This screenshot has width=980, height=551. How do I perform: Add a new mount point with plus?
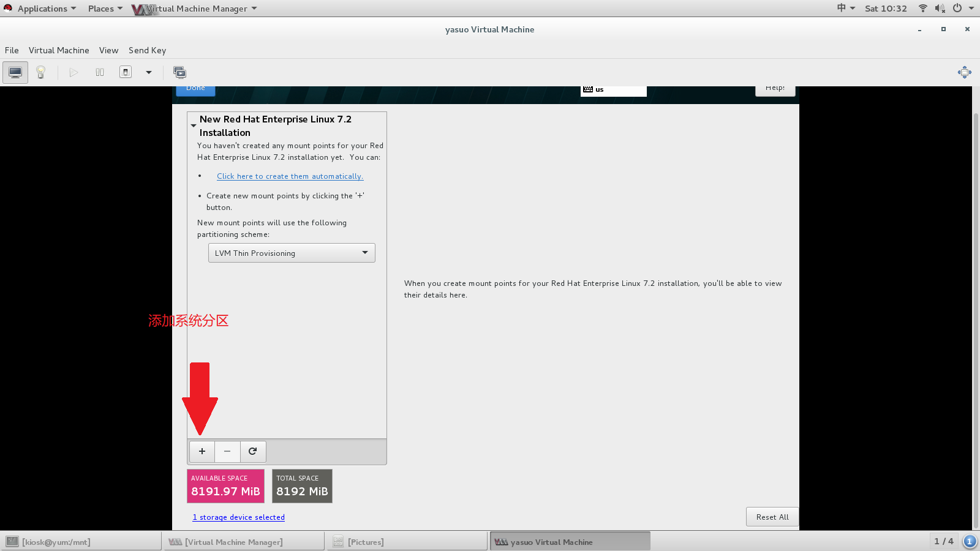(202, 451)
